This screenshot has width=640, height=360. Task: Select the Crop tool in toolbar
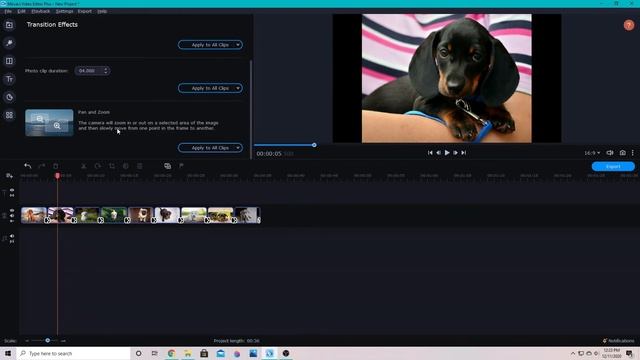(x=112, y=166)
